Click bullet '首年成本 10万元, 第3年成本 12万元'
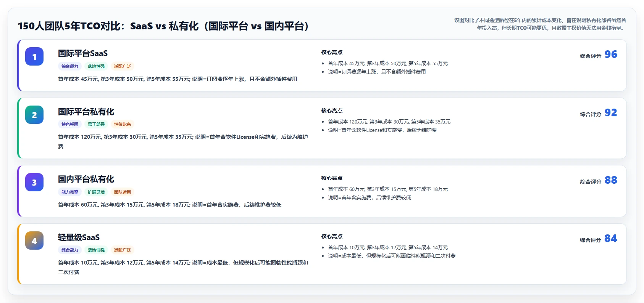The width and height of the screenshot is (644, 303). [388, 247]
